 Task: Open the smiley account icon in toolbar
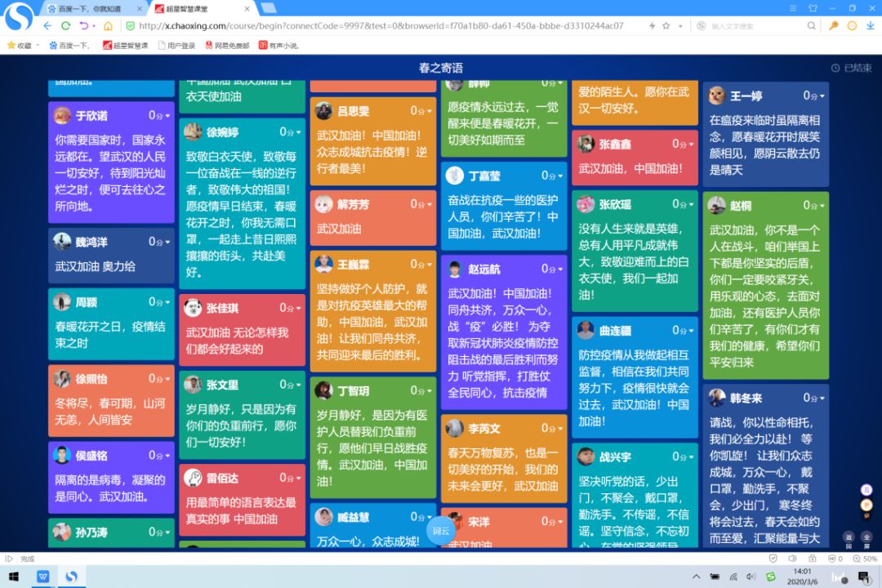(x=853, y=25)
